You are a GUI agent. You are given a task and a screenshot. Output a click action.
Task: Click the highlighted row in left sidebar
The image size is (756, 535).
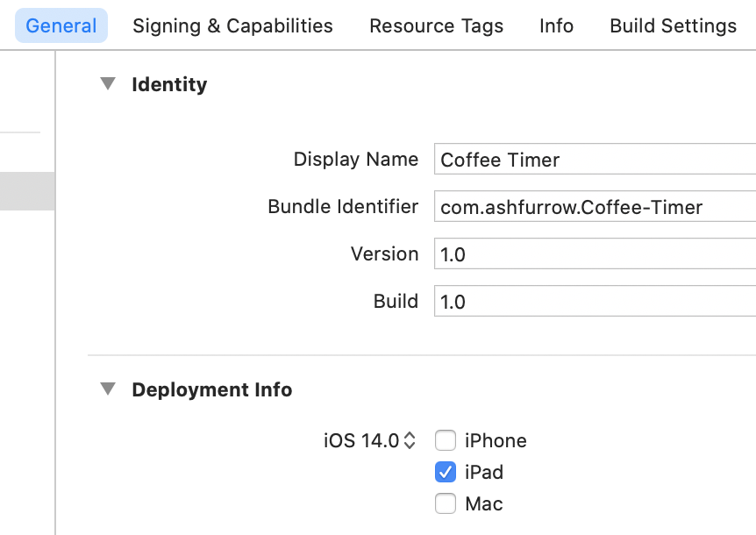pos(27,191)
